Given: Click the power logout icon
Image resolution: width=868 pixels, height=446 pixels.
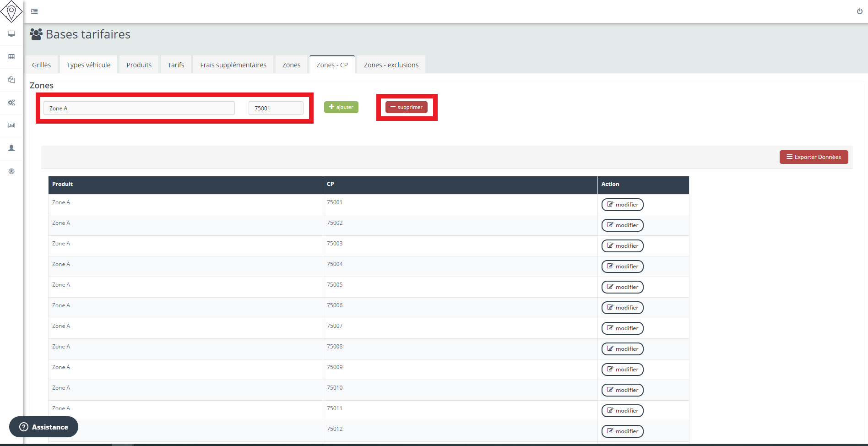Looking at the screenshot, I should 859,11.
